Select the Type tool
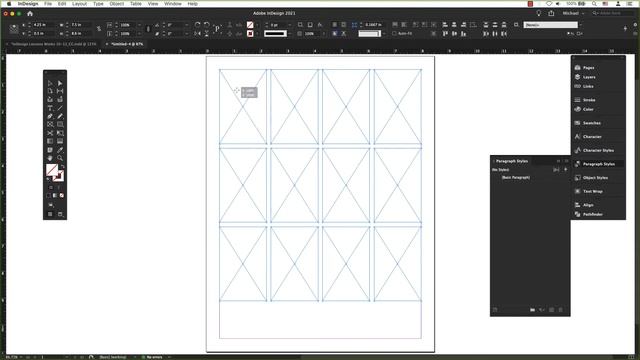The width and height of the screenshot is (640, 360). point(50,108)
